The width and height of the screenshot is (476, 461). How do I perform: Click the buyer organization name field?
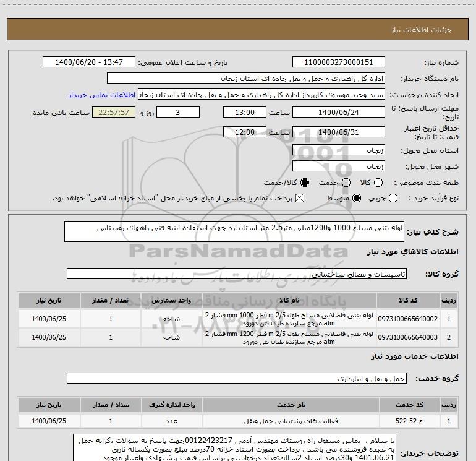(246, 79)
